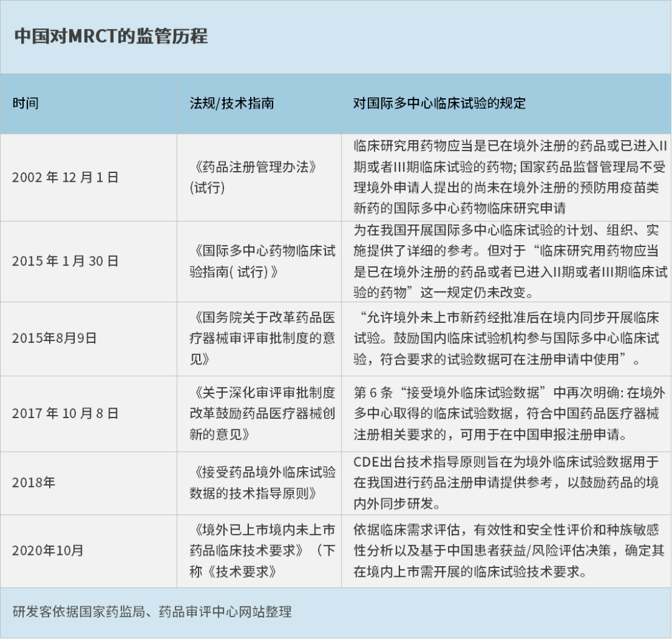
Task: Click the quote starting 允许境外未上市新药经批准后
Action: click(506, 338)
